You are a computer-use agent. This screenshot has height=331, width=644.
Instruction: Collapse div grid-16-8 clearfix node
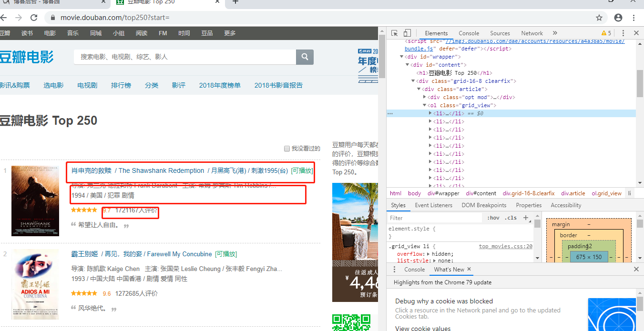413,81
